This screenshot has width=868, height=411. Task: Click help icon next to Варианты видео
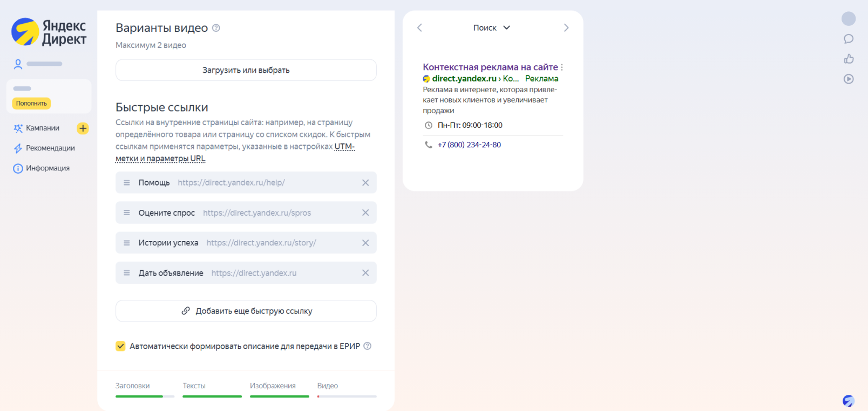point(216,28)
